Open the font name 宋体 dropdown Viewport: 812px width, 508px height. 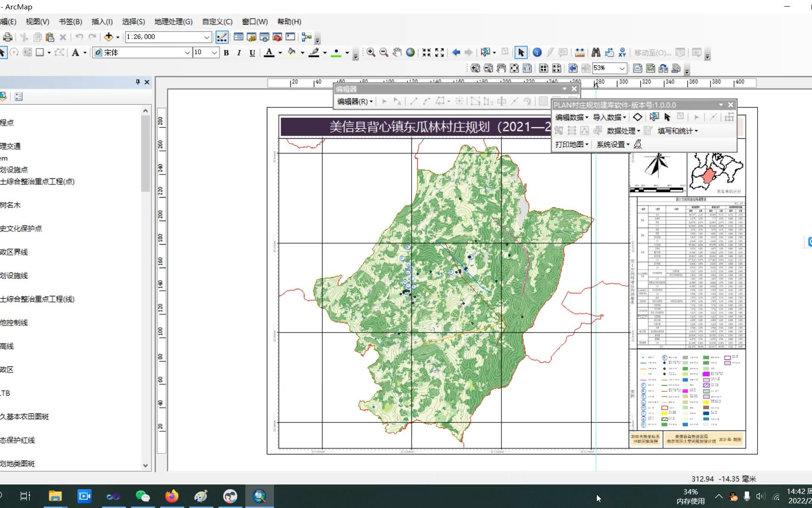coord(187,53)
